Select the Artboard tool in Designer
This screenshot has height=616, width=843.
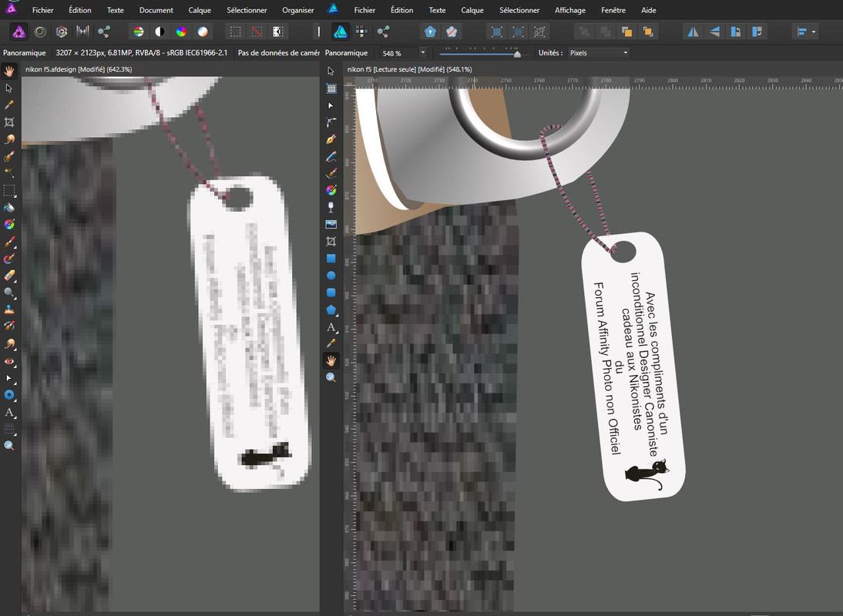[331, 89]
